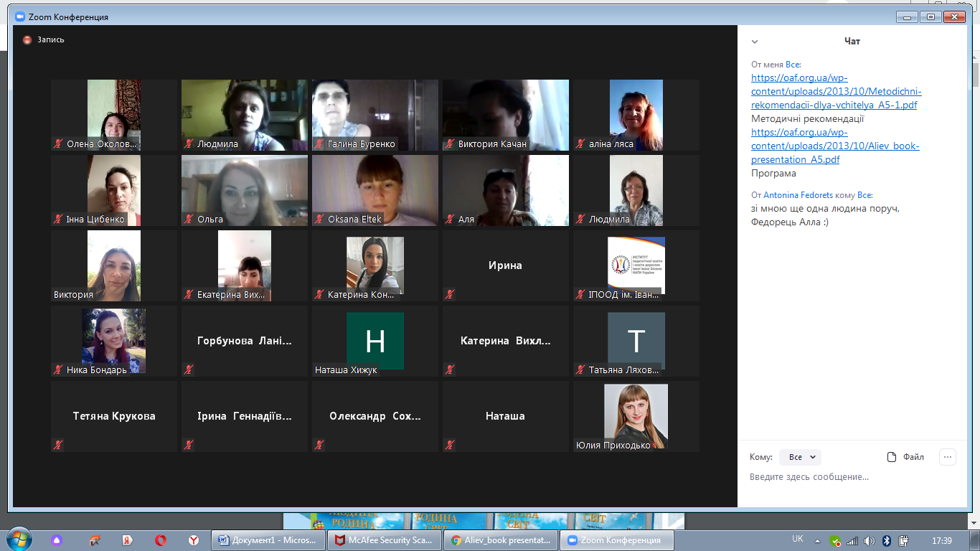The width and height of the screenshot is (980, 551).
Task: Open the chat more options (…) button
Action: (947, 457)
